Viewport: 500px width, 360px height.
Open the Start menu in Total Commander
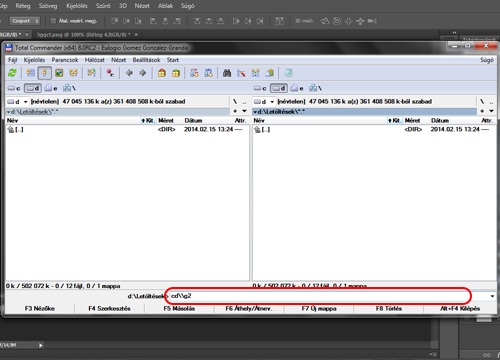(x=173, y=60)
